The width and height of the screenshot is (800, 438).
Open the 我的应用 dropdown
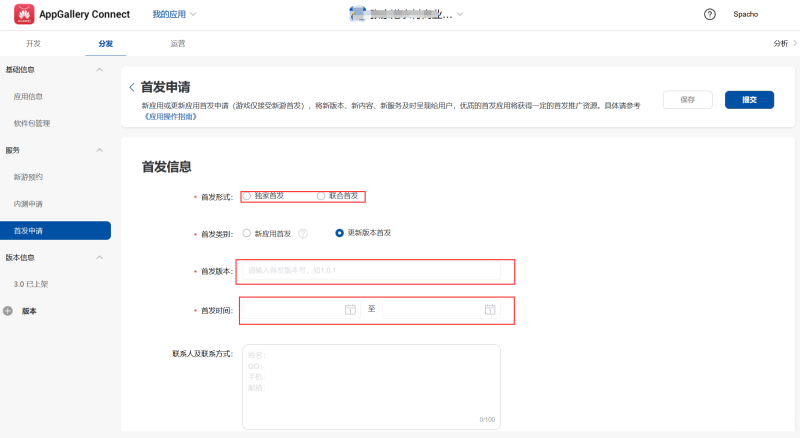click(x=174, y=14)
